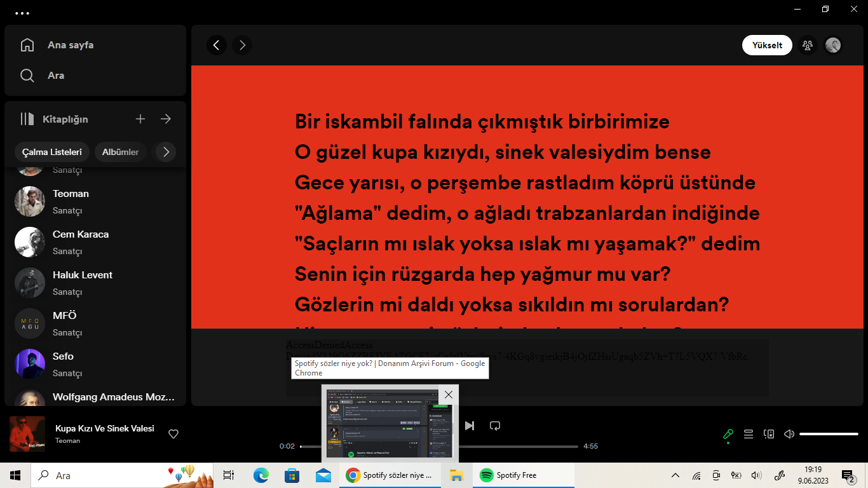This screenshot has width=868, height=488.
Task: Jump to lyric "Senin için rüzgarda hep yağmur mu var?"
Action: click(484, 274)
